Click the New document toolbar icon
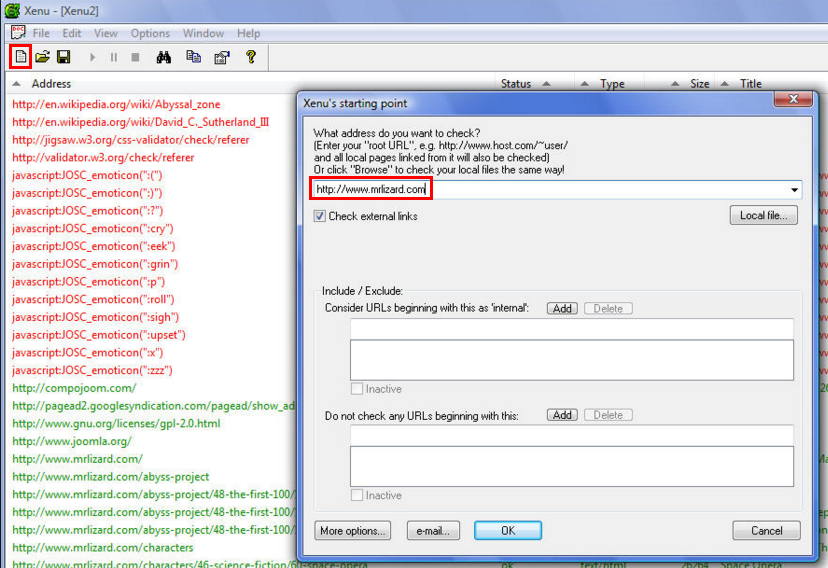 pos(21,56)
